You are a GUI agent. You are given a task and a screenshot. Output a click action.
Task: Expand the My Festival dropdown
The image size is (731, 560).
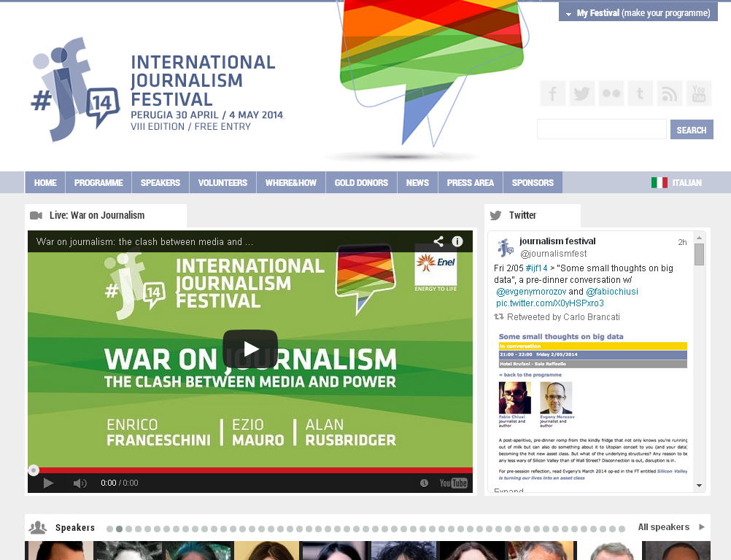click(x=638, y=13)
